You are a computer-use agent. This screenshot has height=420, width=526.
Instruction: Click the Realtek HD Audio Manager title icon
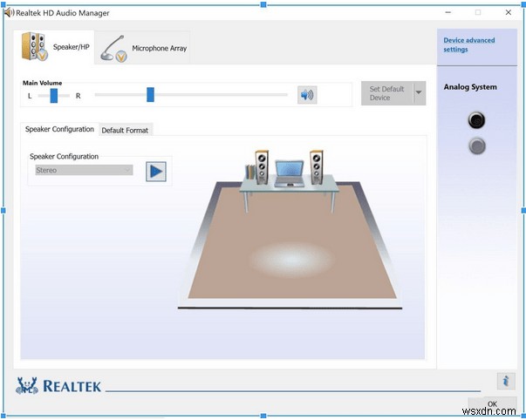click(9, 13)
